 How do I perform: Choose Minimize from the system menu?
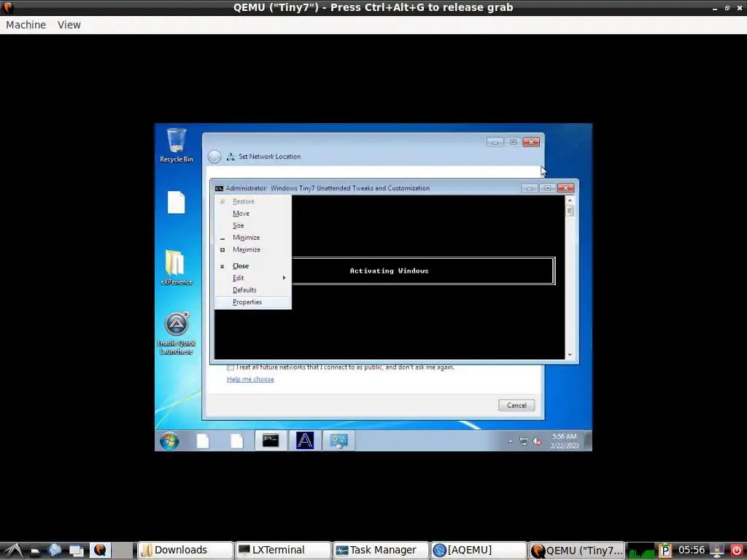click(253, 237)
